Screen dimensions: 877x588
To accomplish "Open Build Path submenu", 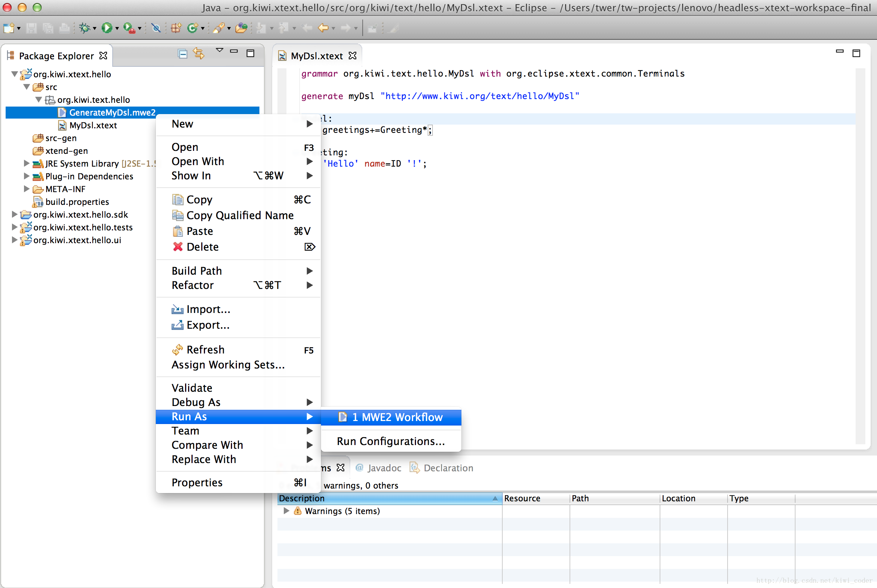I will coord(238,271).
